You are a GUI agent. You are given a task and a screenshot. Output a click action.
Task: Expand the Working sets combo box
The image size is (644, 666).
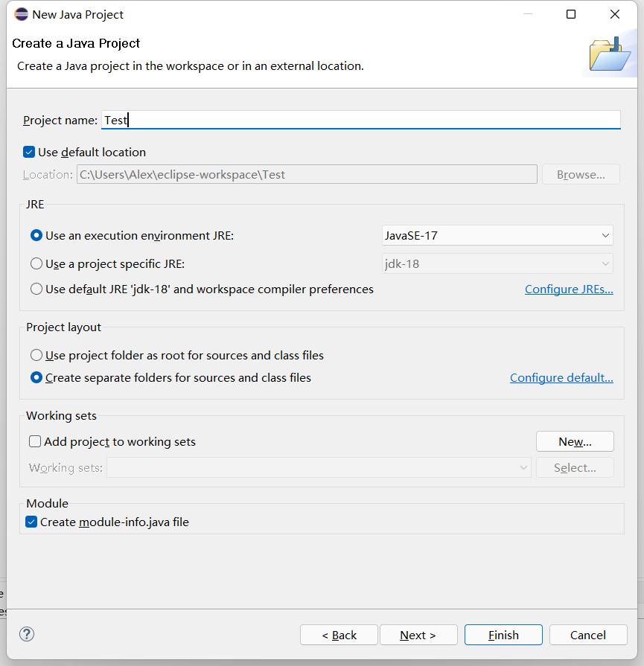point(319,467)
